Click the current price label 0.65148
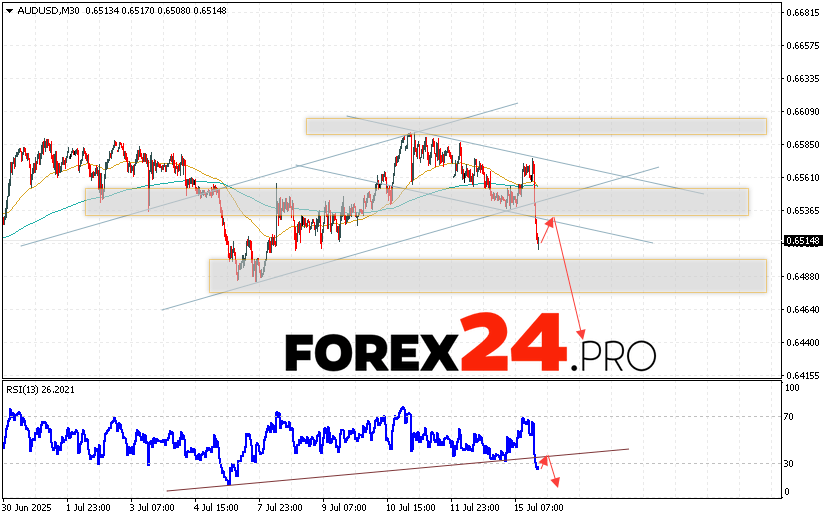Screen dimensions: 827x519 pos(803,241)
